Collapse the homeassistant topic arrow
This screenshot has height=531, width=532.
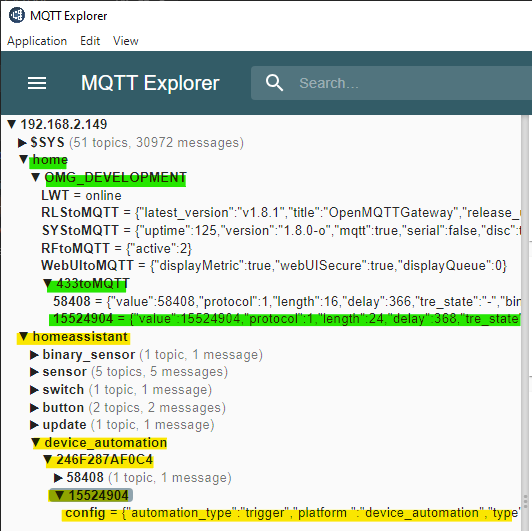(23, 337)
